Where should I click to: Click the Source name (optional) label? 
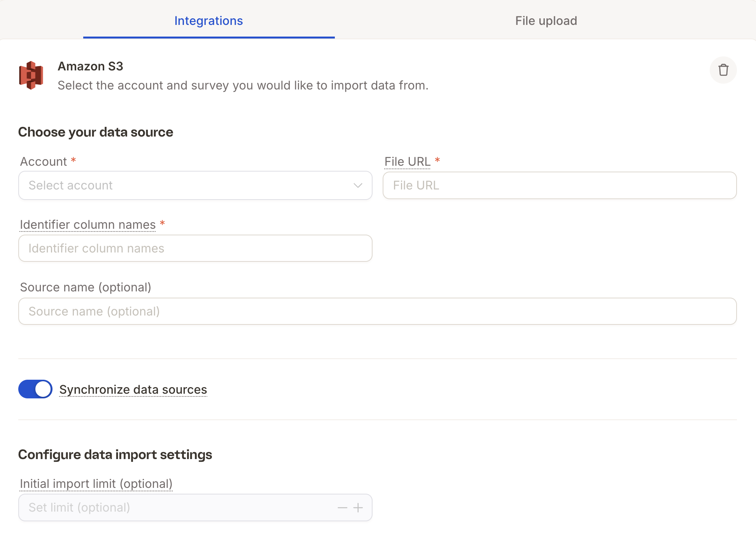(x=86, y=287)
